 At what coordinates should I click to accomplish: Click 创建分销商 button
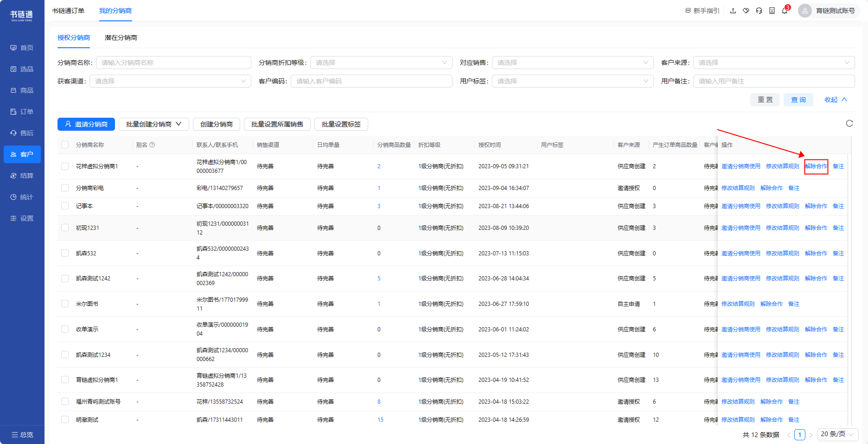tap(217, 124)
